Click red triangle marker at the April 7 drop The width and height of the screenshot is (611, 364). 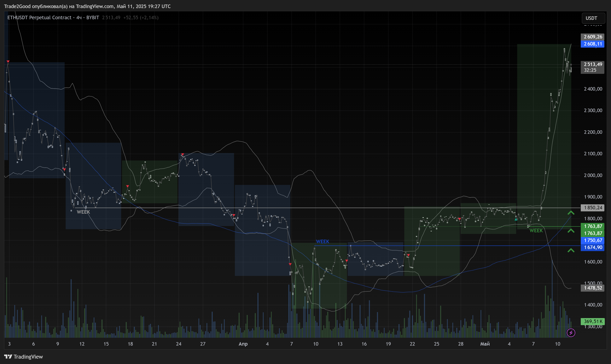(290, 264)
